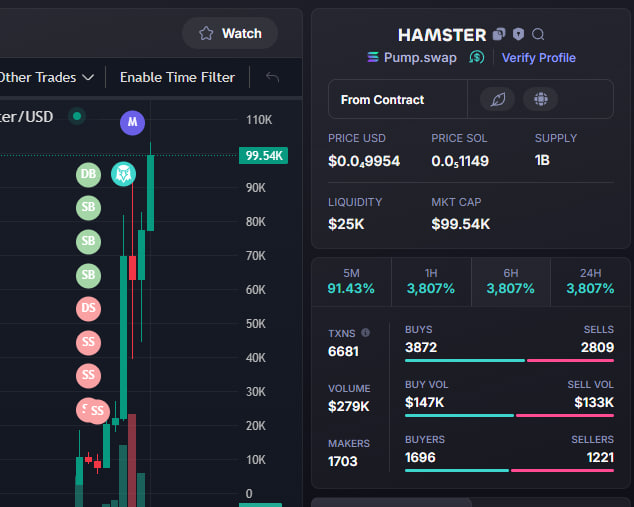
Task: Click the leaf icon in the contract row
Action: (x=498, y=99)
